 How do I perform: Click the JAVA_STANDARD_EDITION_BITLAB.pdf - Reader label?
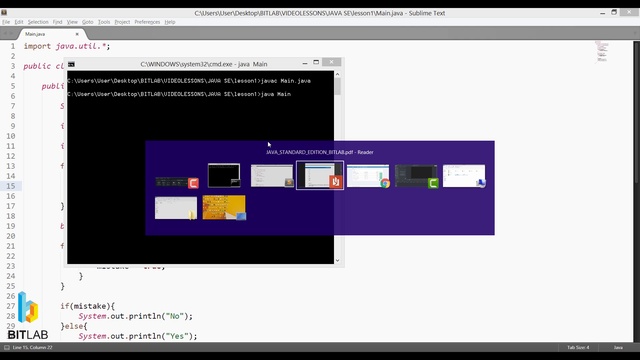point(320,152)
